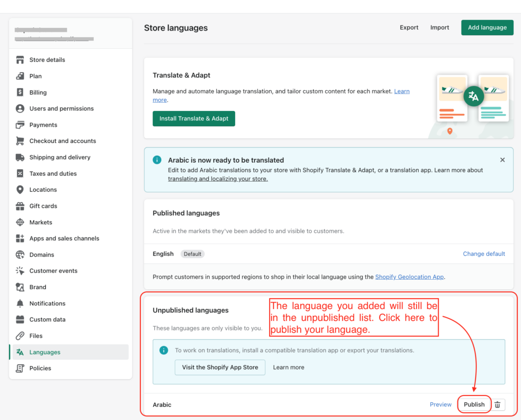Click the Apps and sales channels icon
The height and width of the screenshot is (420, 521).
20,238
